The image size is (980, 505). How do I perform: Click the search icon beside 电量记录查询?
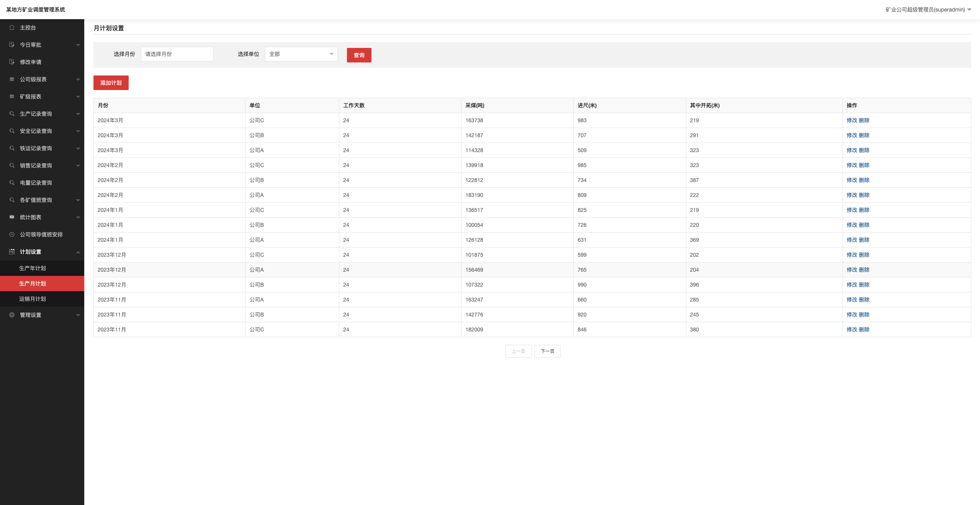[x=12, y=183]
